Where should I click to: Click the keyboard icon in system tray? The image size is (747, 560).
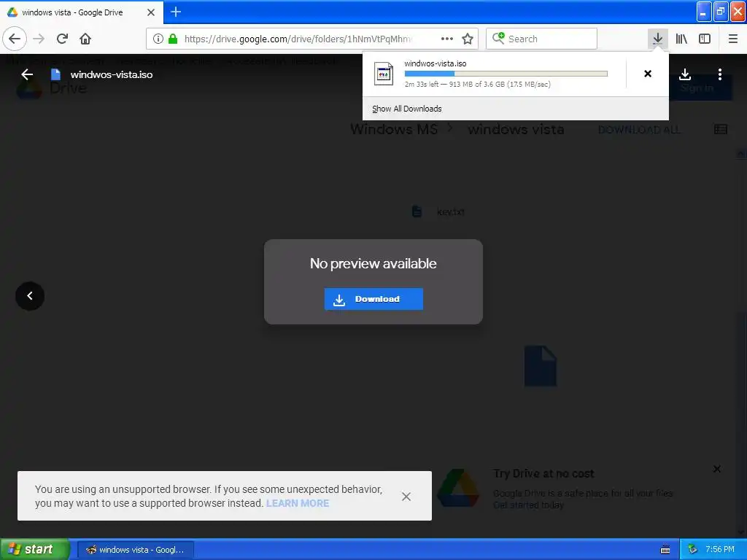pos(665,550)
